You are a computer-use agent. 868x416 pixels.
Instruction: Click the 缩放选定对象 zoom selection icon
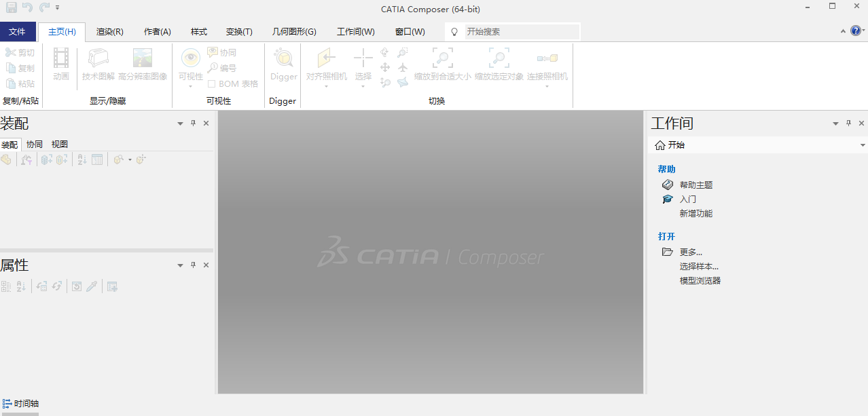point(499,58)
